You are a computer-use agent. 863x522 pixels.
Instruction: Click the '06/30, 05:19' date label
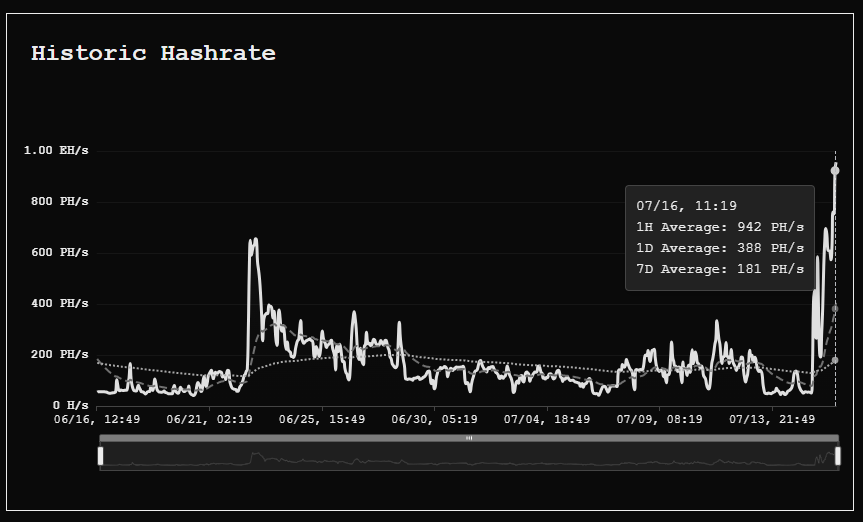coord(434,420)
